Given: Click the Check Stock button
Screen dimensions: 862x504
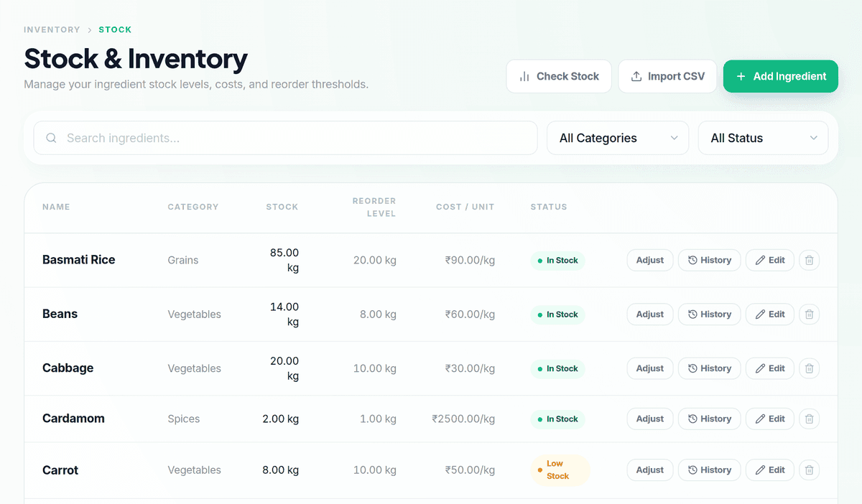Looking at the screenshot, I should [x=559, y=76].
